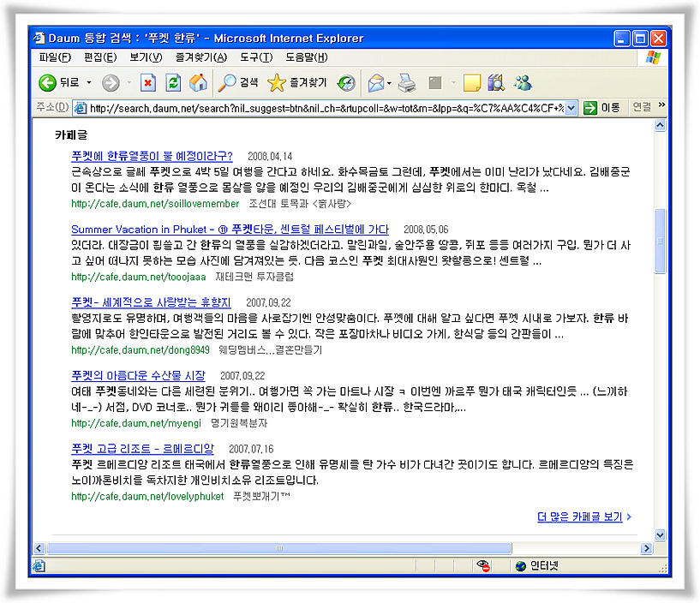Screen dimensions: 700x603
Task: Open the History clock icon
Action: [x=346, y=83]
